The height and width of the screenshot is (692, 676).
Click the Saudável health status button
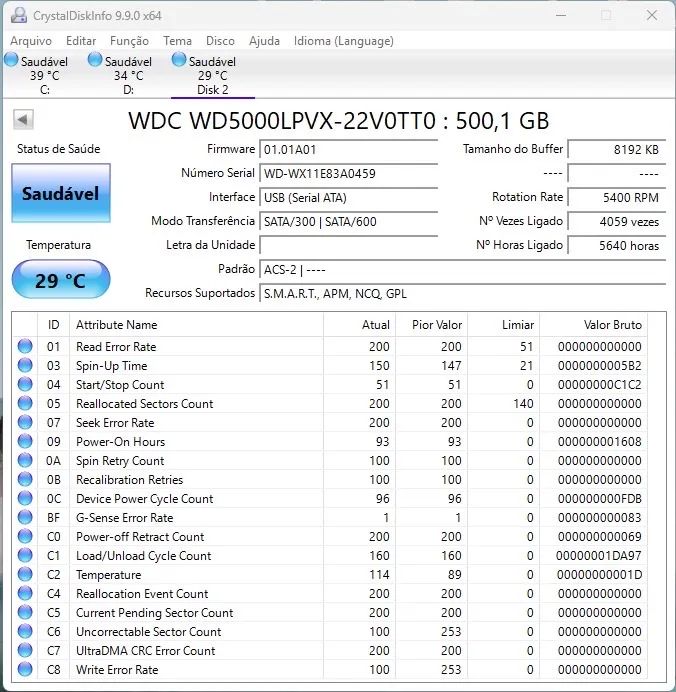[61, 193]
